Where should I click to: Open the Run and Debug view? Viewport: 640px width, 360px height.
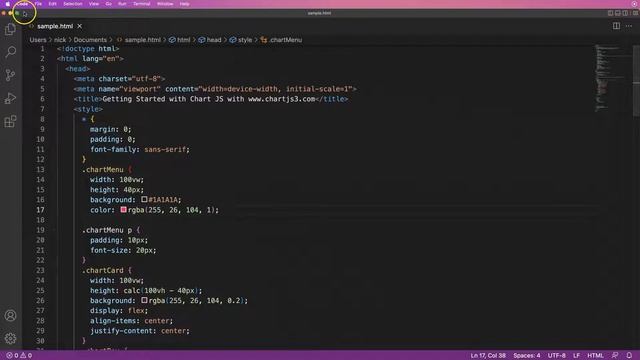10,98
